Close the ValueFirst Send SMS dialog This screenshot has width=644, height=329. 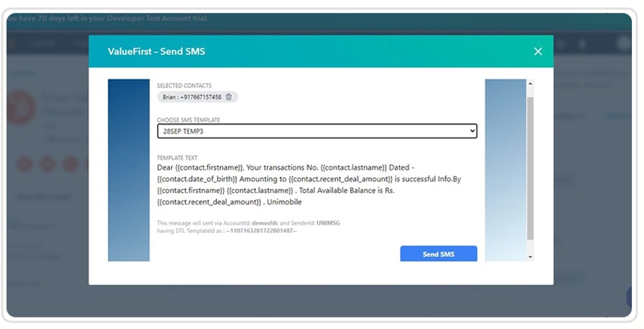[x=538, y=51]
